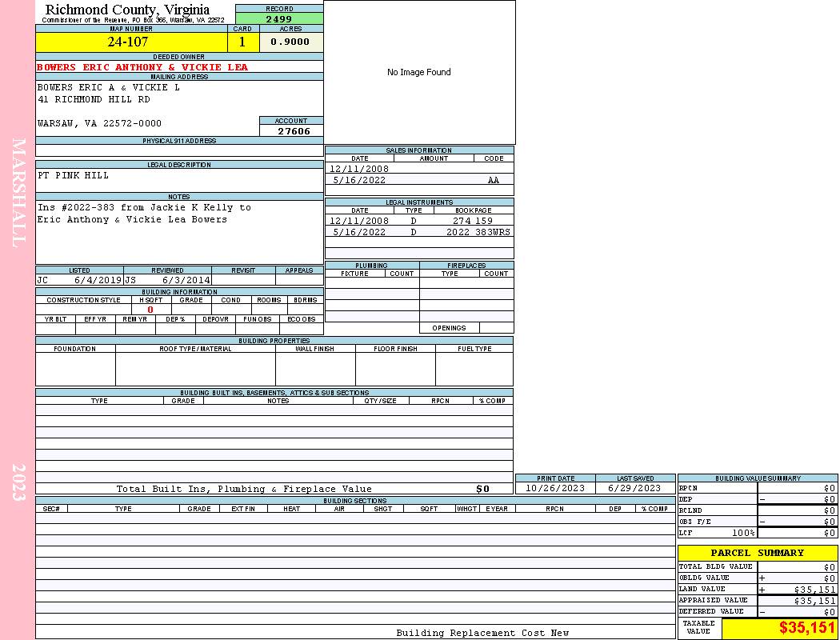Select book/page 2022 383WRS legal instrument

click(478, 232)
